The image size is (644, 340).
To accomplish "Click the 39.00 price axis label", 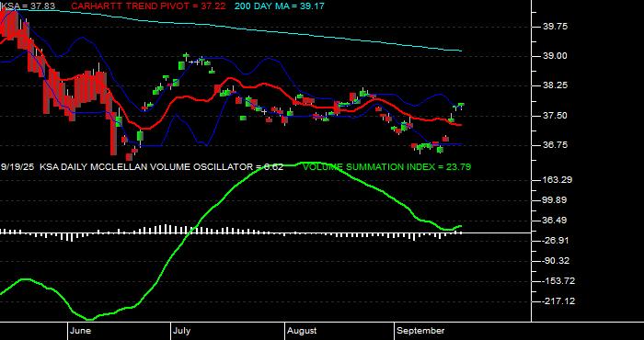I will 555,56.
